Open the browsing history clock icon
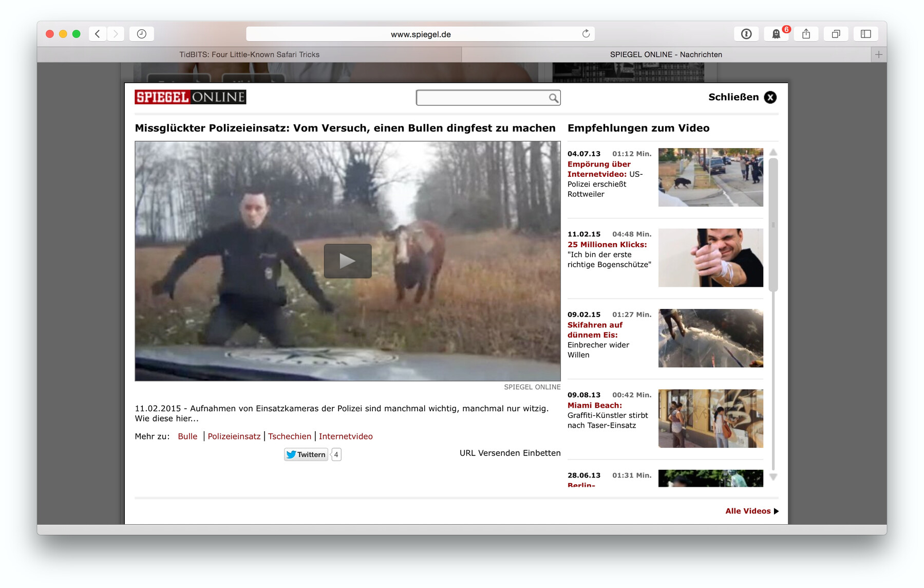The image size is (924, 588). 142,34
